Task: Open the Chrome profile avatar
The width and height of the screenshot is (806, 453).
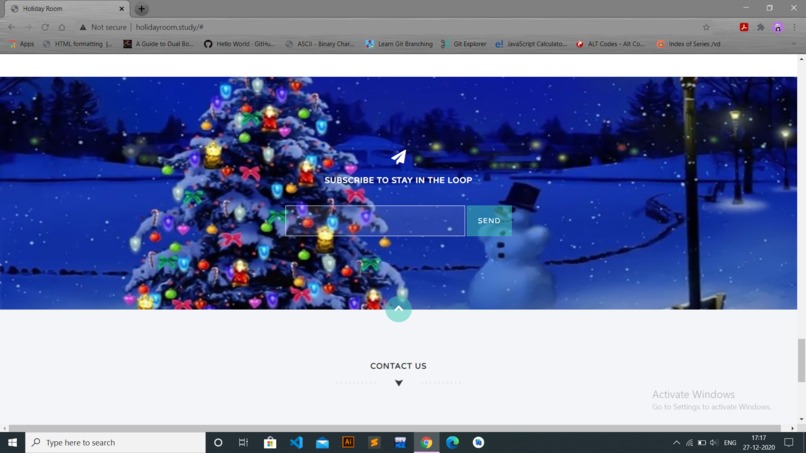Action: (x=778, y=27)
